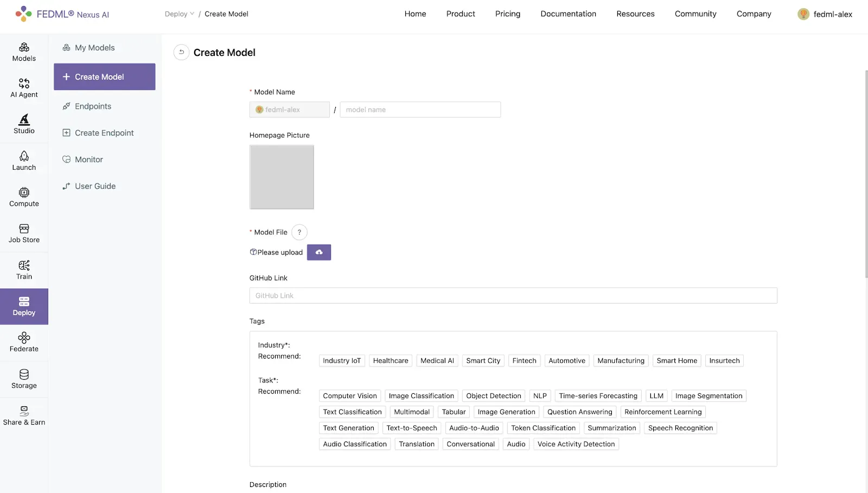868x493 pixels.
Task: Open the Federate section icon
Action: [24, 338]
